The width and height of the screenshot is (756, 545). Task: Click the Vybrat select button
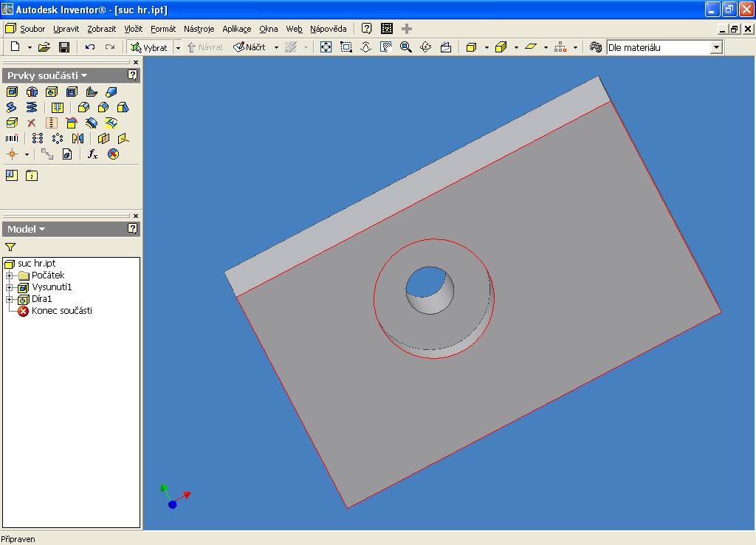coord(149,47)
